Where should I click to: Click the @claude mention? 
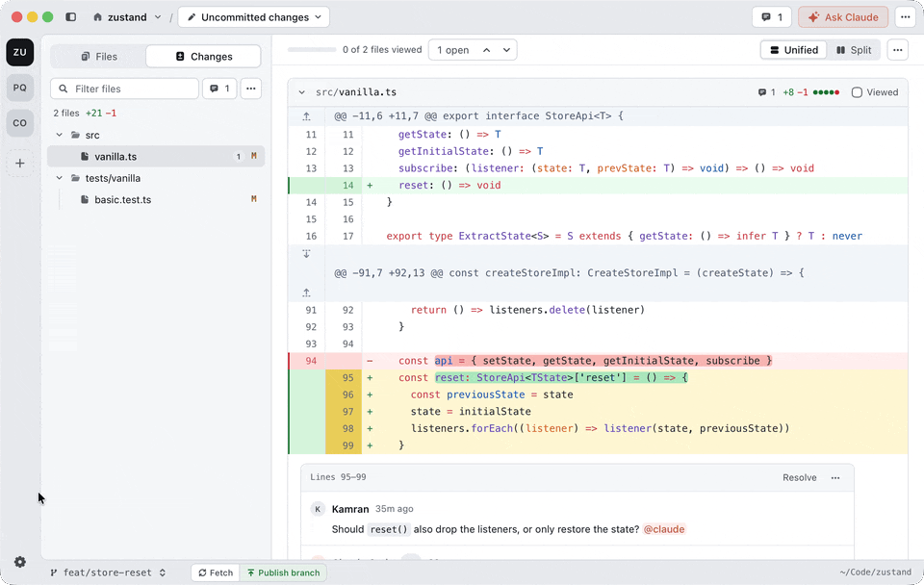[x=664, y=529]
